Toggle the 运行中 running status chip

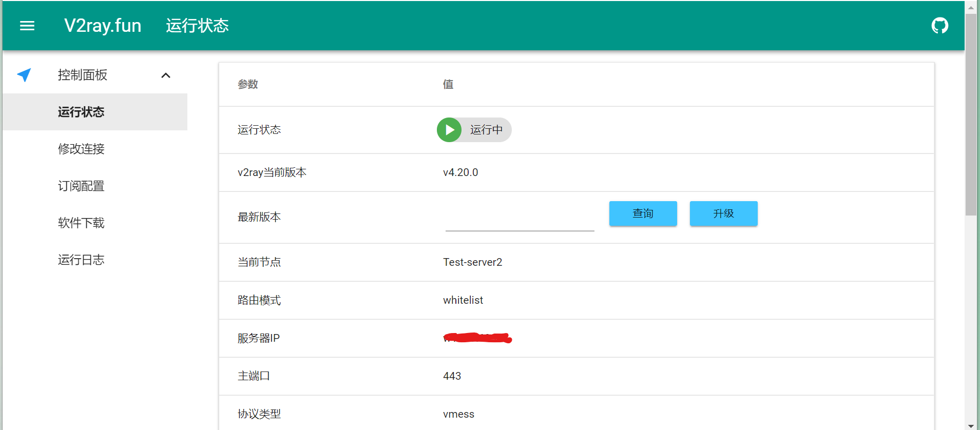click(x=474, y=130)
